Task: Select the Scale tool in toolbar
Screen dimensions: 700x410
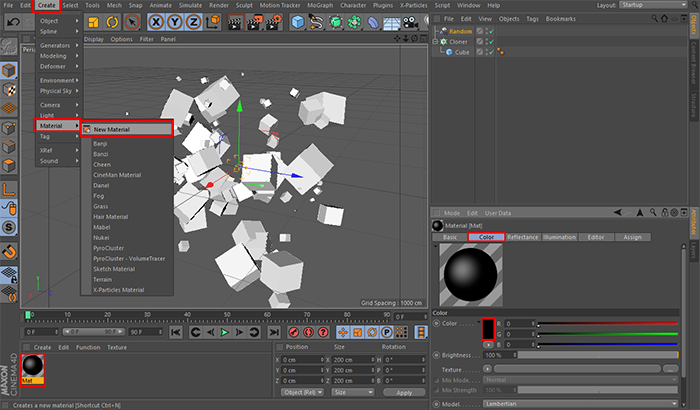Action: pos(93,22)
